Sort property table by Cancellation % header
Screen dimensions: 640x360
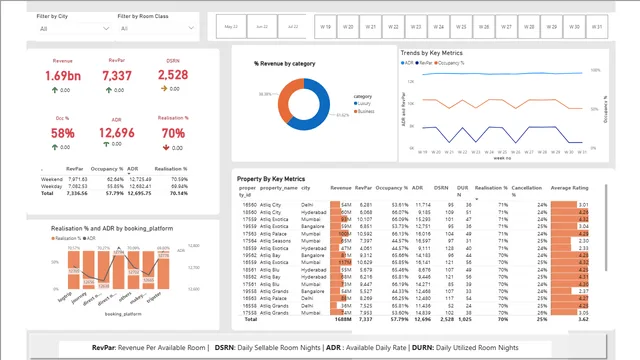click(527, 191)
